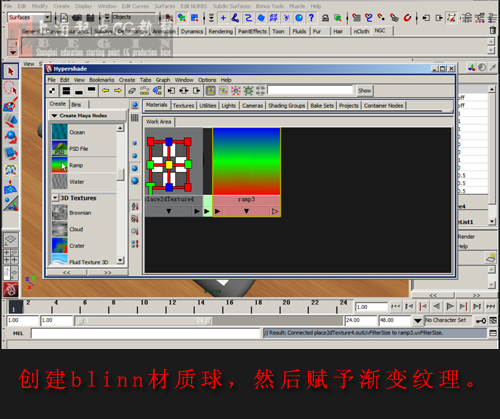Select the Dynamics shelf tab
This screenshot has width=500, height=419.
click(x=192, y=31)
